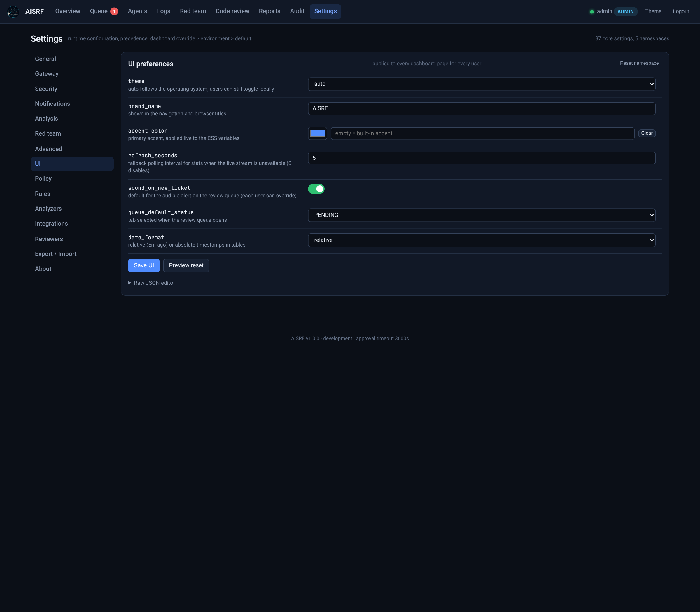The height and width of the screenshot is (612, 700).
Task: Click the Preview reset button
Action: pyautogui.click(x=186, y=265)
